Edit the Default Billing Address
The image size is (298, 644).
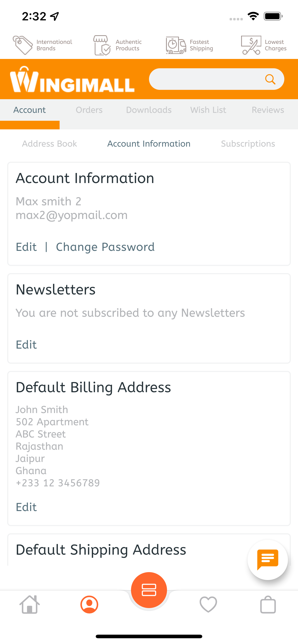26,507
